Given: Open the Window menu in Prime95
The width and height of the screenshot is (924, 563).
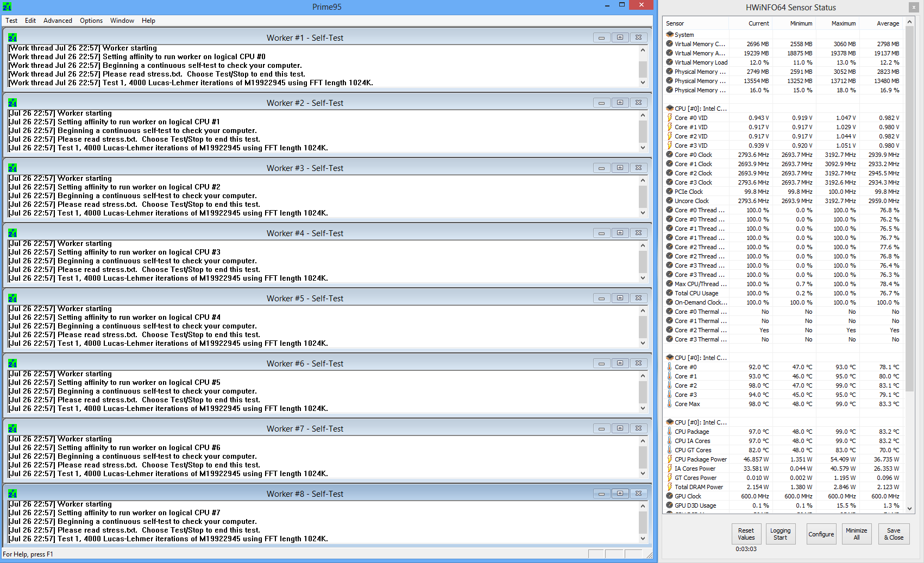Looking at the screenshot, I should pos(122,21).
